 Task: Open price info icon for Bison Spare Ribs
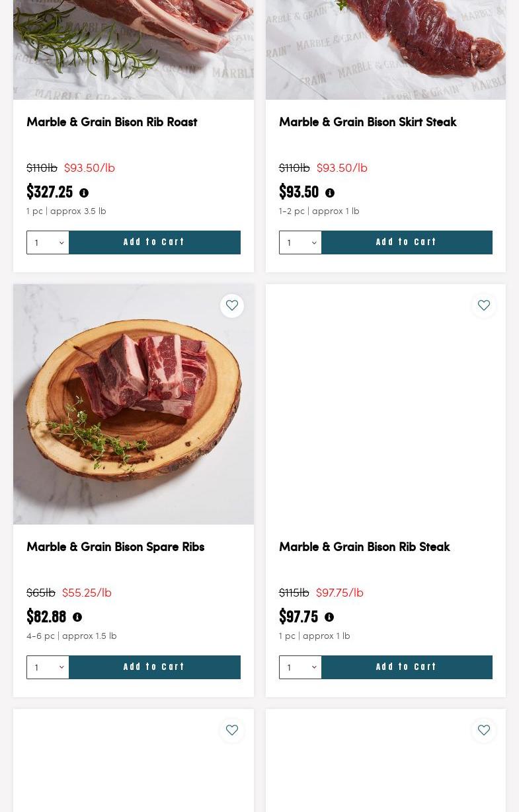(77, 618)
